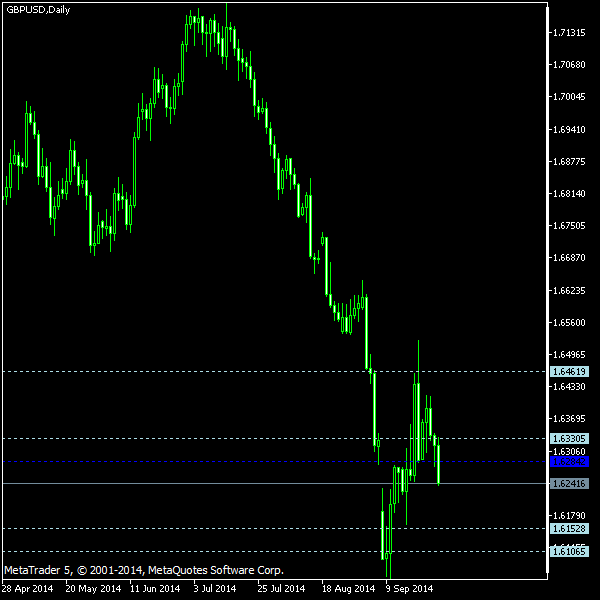Screen dimensions: 600x600
Task: Click the 1.63695 price axis label
Action: 569,419
